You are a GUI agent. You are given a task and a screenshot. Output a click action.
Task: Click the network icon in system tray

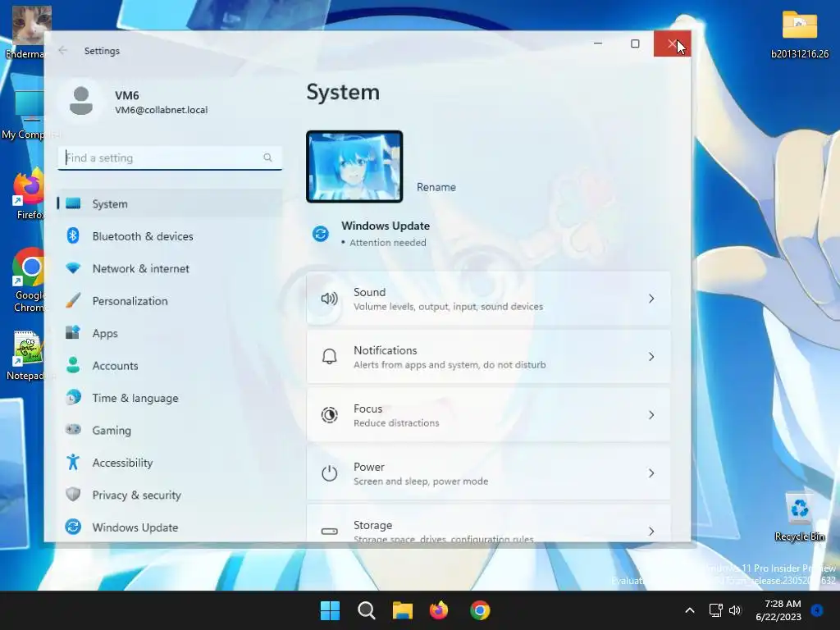(x=715, y=610)
